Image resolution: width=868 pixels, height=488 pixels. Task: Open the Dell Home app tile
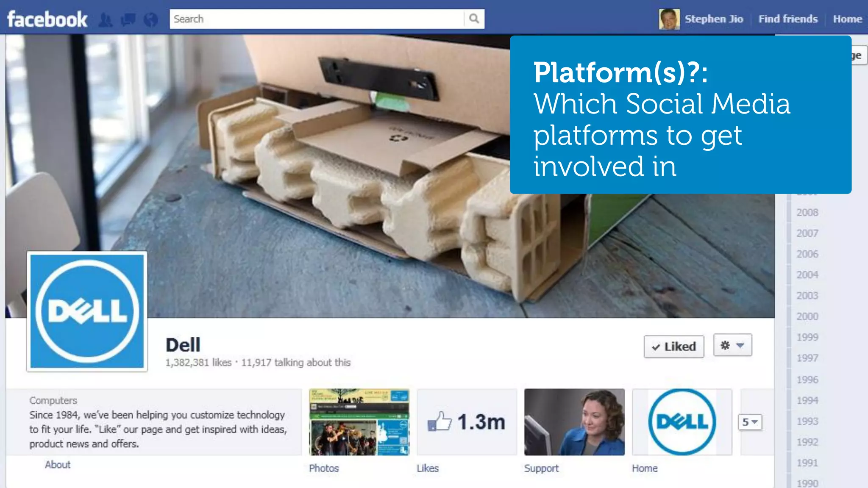pyautogui.click(x=682, y=422)
